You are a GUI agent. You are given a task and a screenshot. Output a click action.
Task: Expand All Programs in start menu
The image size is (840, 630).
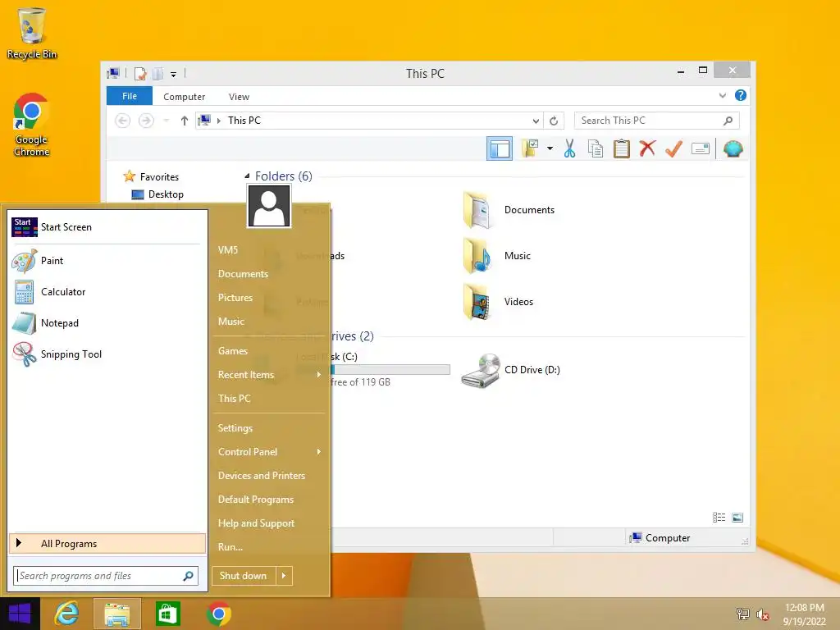coord(107,544)
